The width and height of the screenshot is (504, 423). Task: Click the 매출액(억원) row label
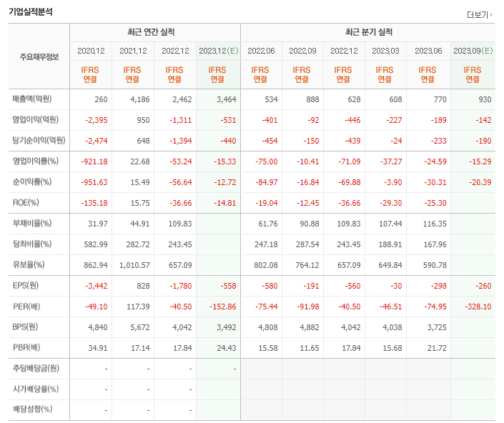point(32,99)
